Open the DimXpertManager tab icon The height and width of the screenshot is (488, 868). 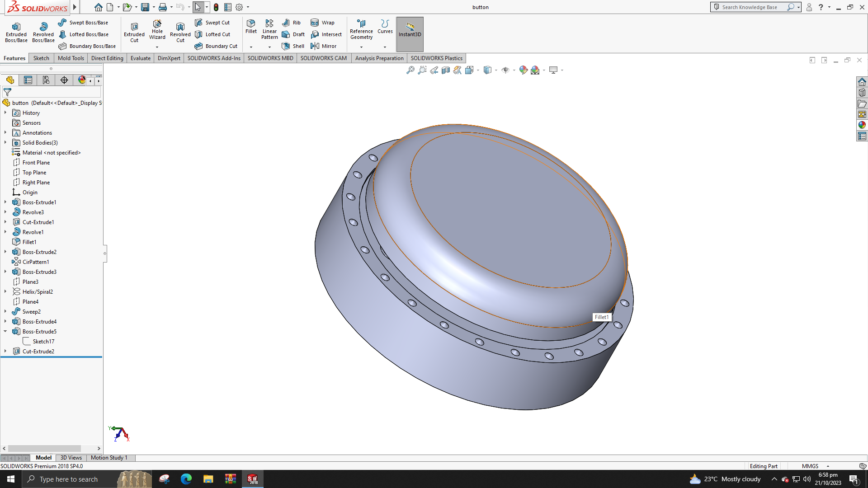tap(64, 80)
